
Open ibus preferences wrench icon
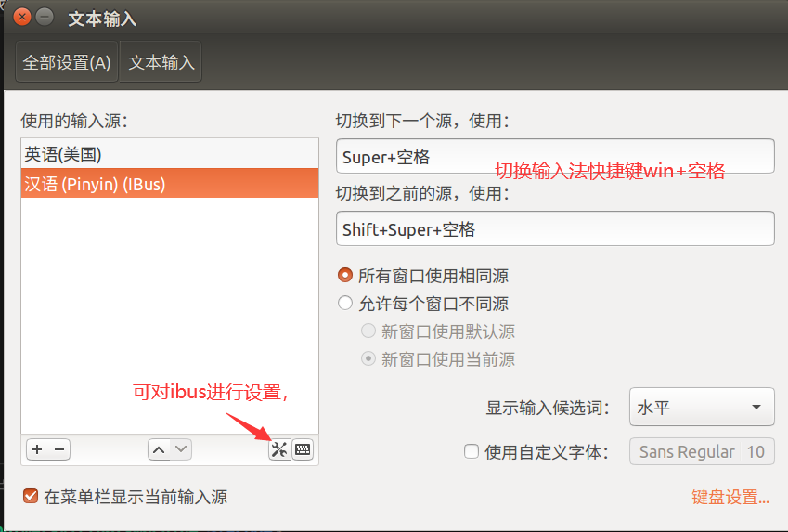pyautogui.click(x=279, y=449)
